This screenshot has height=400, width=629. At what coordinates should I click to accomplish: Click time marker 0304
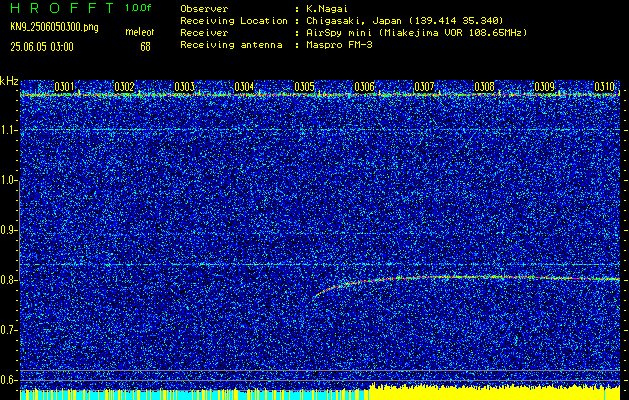coord(244,87)
